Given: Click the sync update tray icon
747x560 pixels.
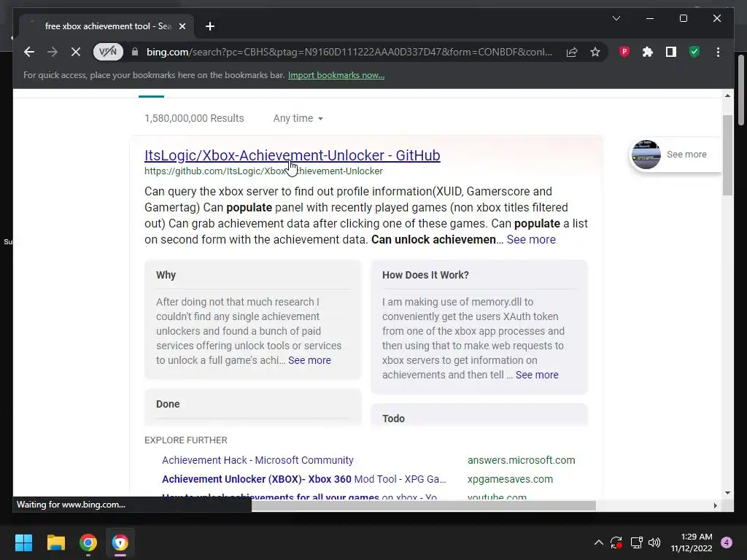Looking at the screenshot, I should pyautogui.click(x=616, y=542).
